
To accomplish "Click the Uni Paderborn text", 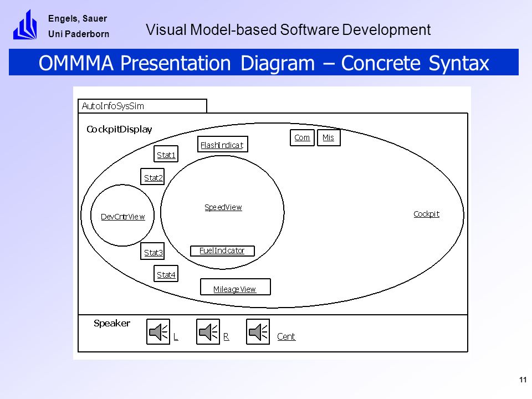I will click(79, 34).
